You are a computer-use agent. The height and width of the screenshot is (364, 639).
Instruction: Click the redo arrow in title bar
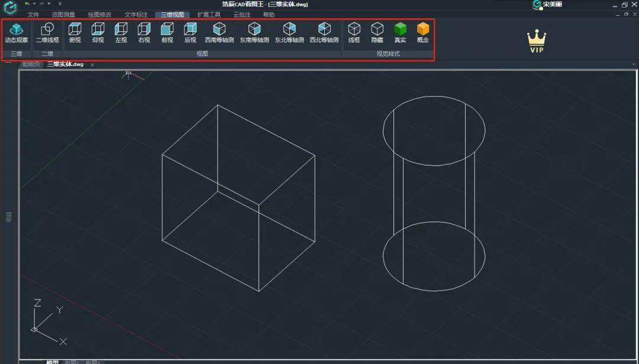coord(41,4)
